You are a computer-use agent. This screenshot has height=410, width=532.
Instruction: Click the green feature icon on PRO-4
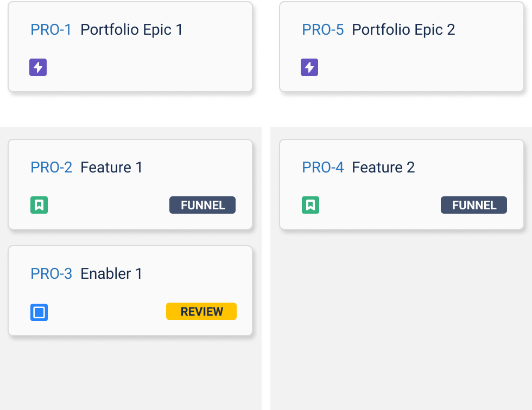[311, 205]
